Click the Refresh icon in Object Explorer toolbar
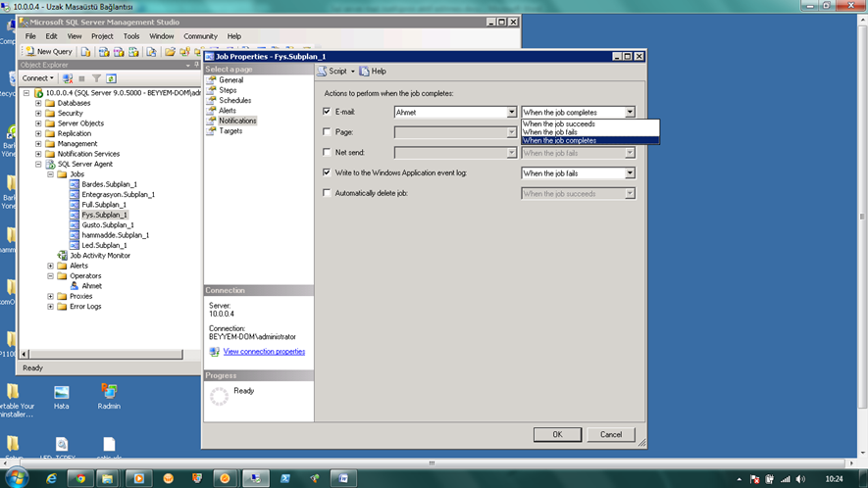This screenshot has height=488, width=868. coord(111,78)
